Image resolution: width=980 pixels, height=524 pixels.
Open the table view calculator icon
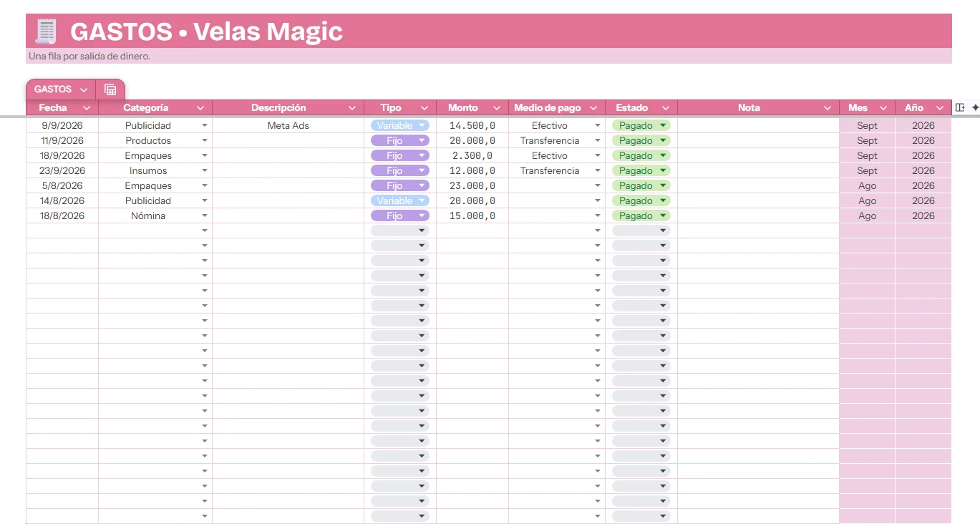(x=110, y=89)
